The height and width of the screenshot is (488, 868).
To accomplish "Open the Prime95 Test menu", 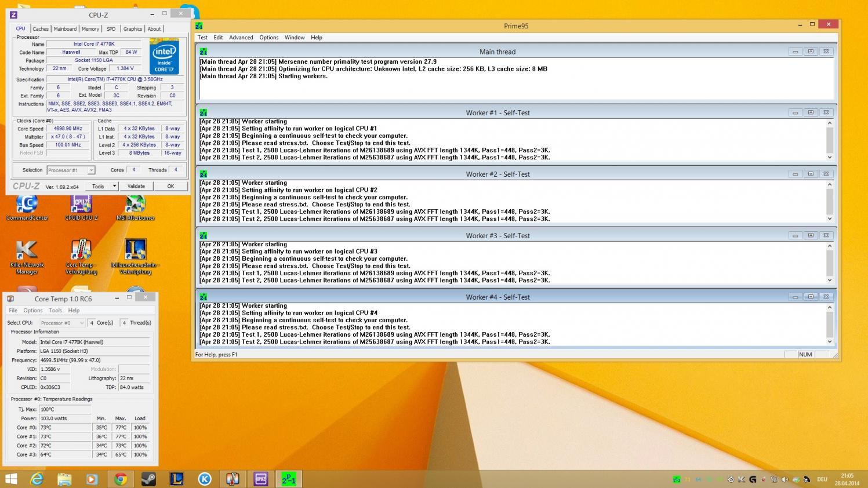I will 202,37.
